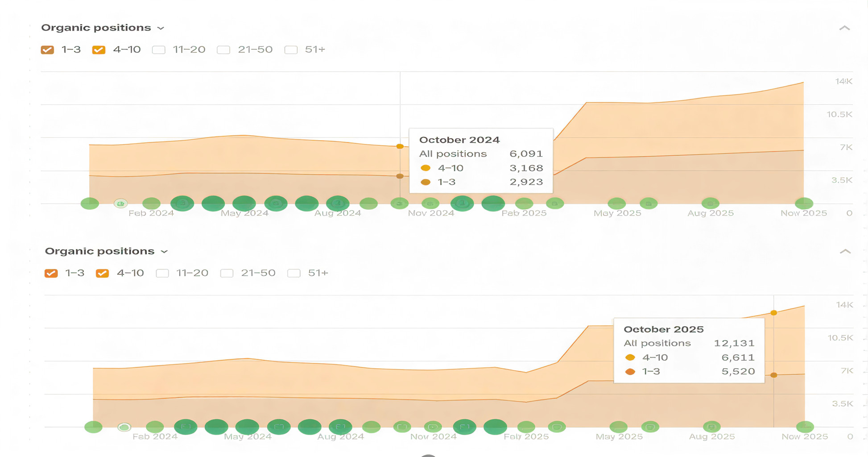Enable the 51+ checkbox in bottom chart
The height and width of the screenshot is (457, 868).
click(x=293, y=273)
